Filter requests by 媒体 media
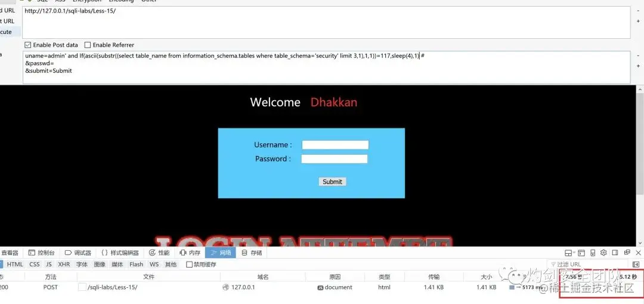Screen dimensions: 644x304 (117, 265)
